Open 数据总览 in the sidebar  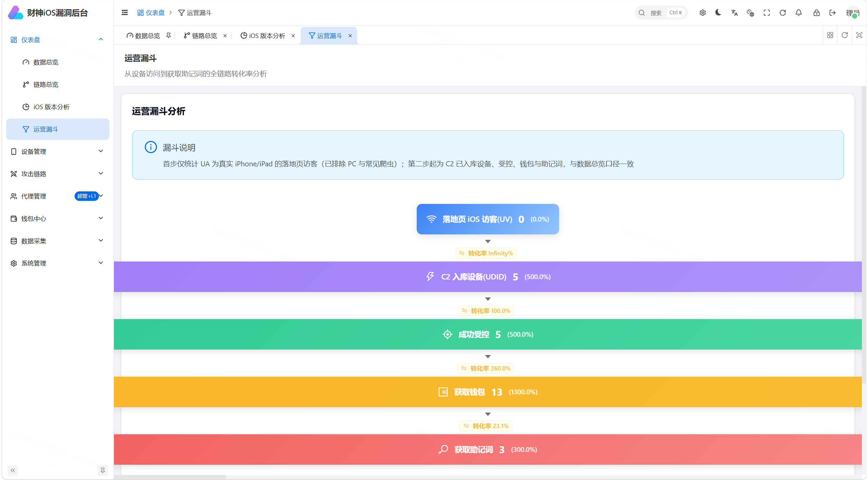58,62
